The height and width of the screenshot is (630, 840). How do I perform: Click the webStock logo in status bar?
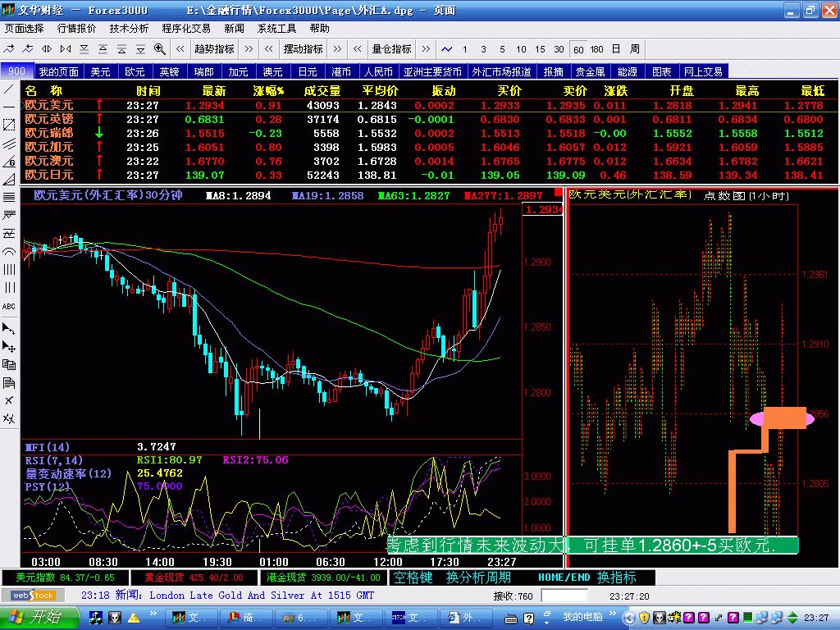click(x=33, y=596)
